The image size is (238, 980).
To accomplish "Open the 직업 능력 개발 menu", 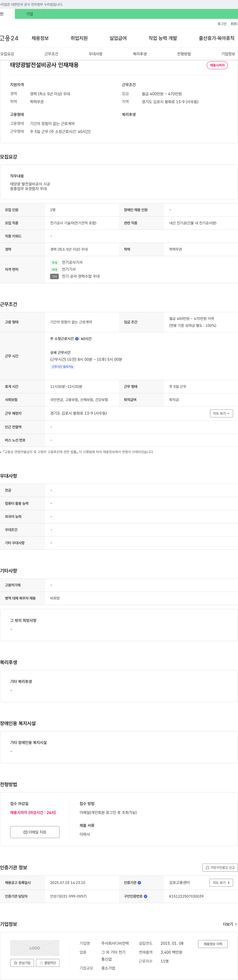I will (x=163, y=38).
